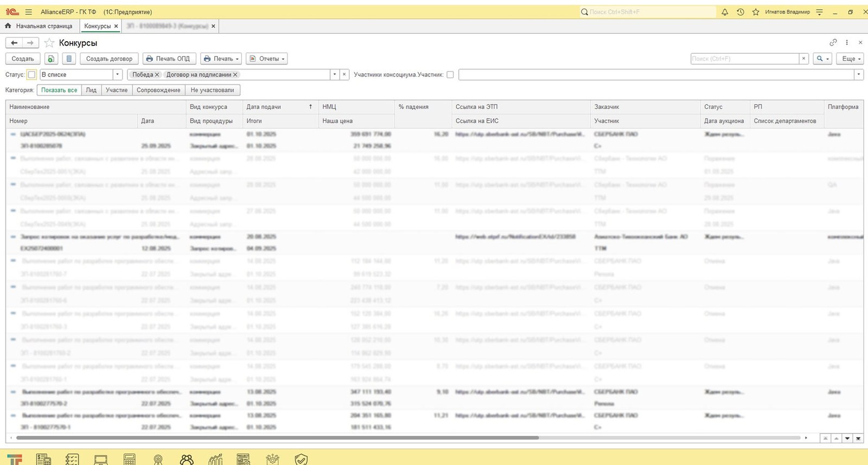868x465 pixels.
Task: Click the % падения column header
Action: (423, 107)
